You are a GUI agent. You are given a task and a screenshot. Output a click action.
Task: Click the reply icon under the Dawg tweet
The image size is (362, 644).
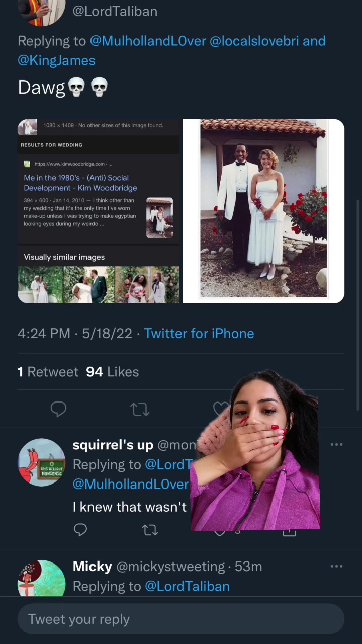pos(59,409)
